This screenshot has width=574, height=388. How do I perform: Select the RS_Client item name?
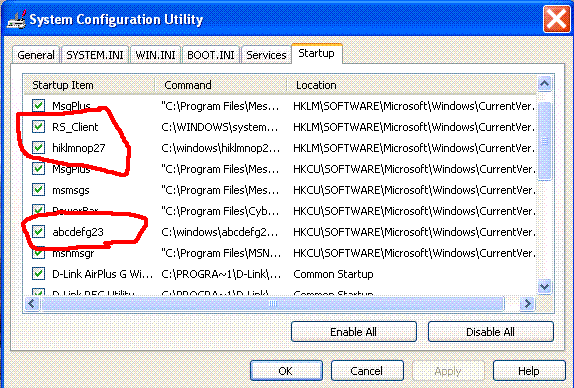(75, 127)
